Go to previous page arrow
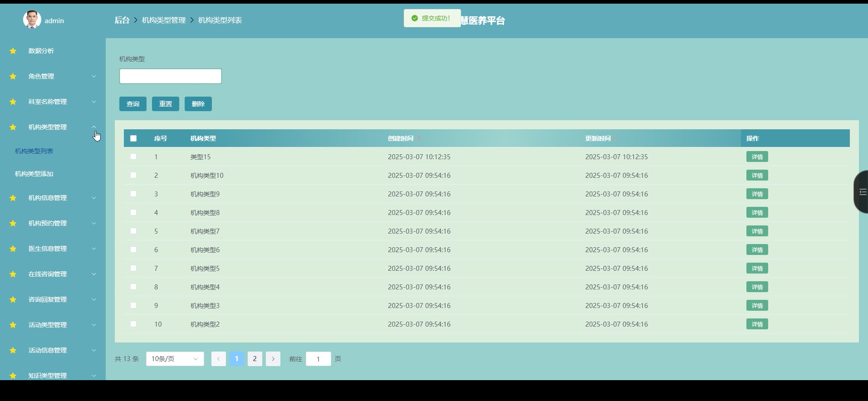Screen dimensions: 868x401 point(218,359)
